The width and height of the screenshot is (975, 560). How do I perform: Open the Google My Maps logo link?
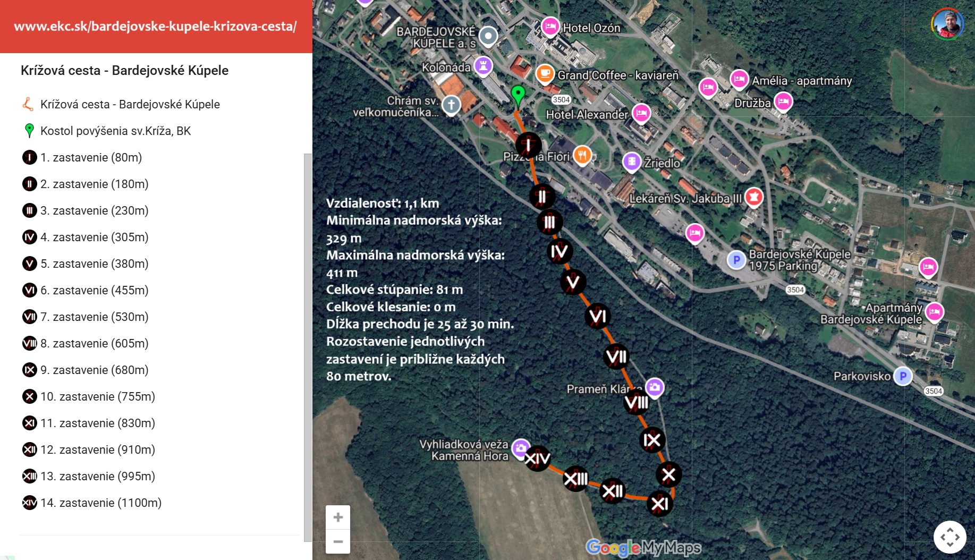643,547
